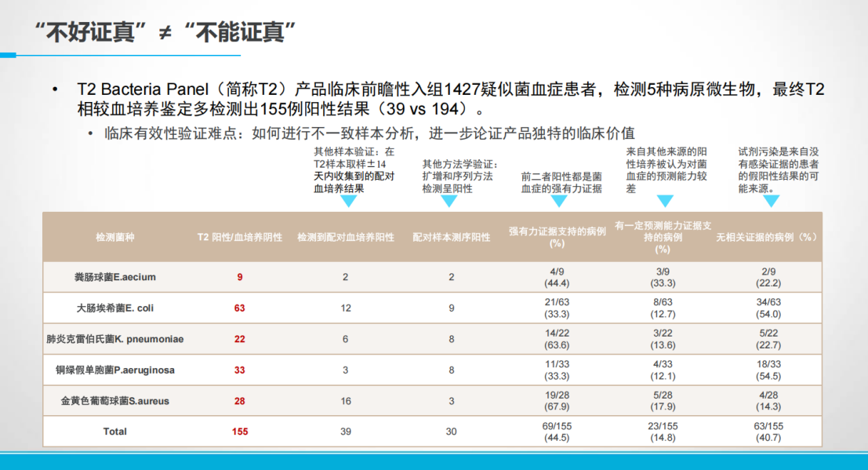Screen dimensions: 868x470
Task: Select the cell "21/63 (33.3)"
Action: coord(557,308)
